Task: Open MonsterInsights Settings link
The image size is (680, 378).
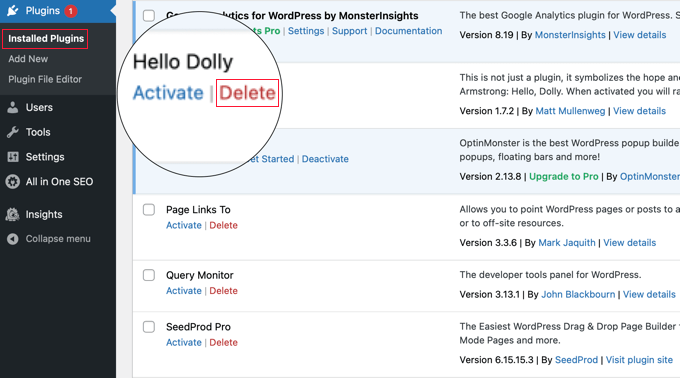Action: pos(306,31)
